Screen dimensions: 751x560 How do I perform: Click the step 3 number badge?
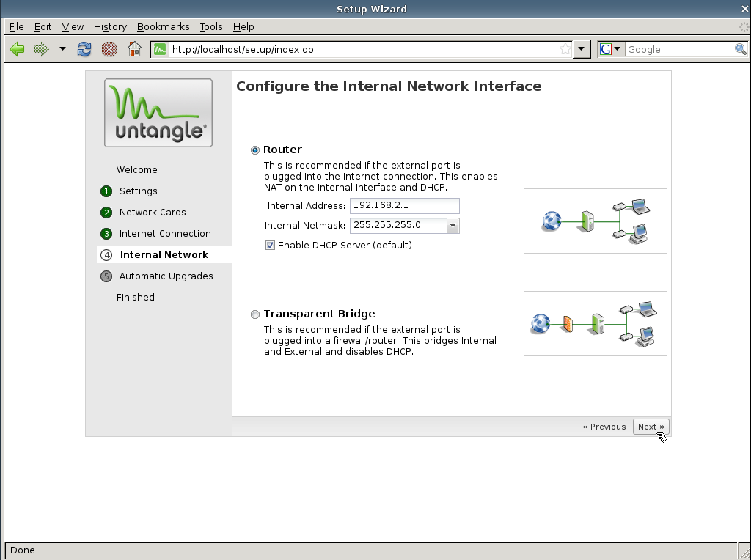[106, 234]
